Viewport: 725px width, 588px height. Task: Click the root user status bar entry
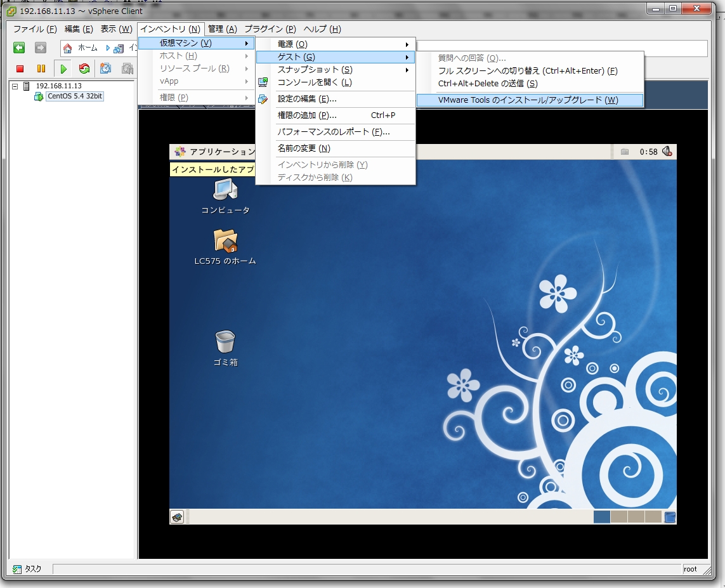690,569
